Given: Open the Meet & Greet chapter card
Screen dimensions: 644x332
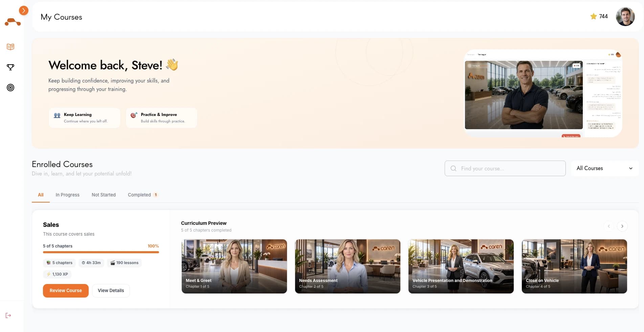Looking at the screenshot, I should 234,266.
